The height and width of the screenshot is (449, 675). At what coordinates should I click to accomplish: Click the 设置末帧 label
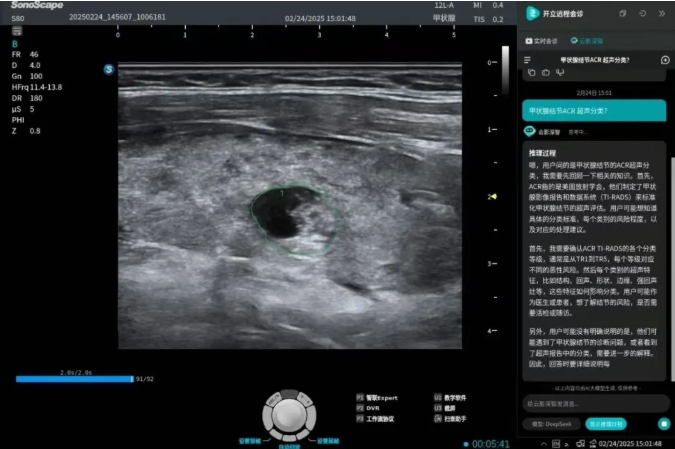pyautogui.click(x=328, y=441)
